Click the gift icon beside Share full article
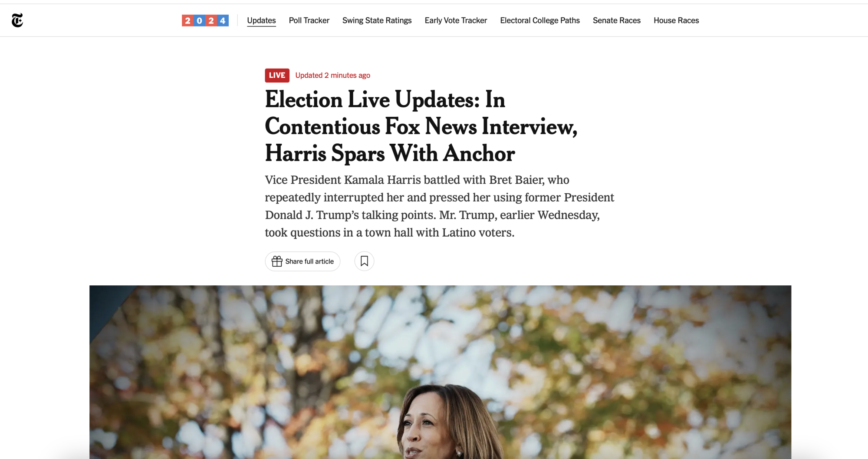Image resolution: width=868 pixels, height=459 pixels. coord(277,261)
